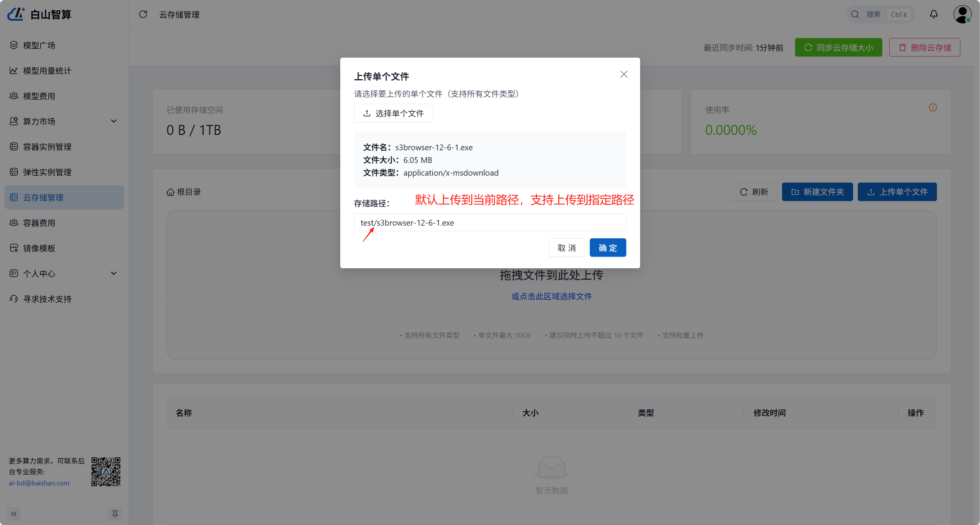The height and width of the screenshot is (525, 980).
Task: Open the user avatar menu
Action: [x=962, y=14]
